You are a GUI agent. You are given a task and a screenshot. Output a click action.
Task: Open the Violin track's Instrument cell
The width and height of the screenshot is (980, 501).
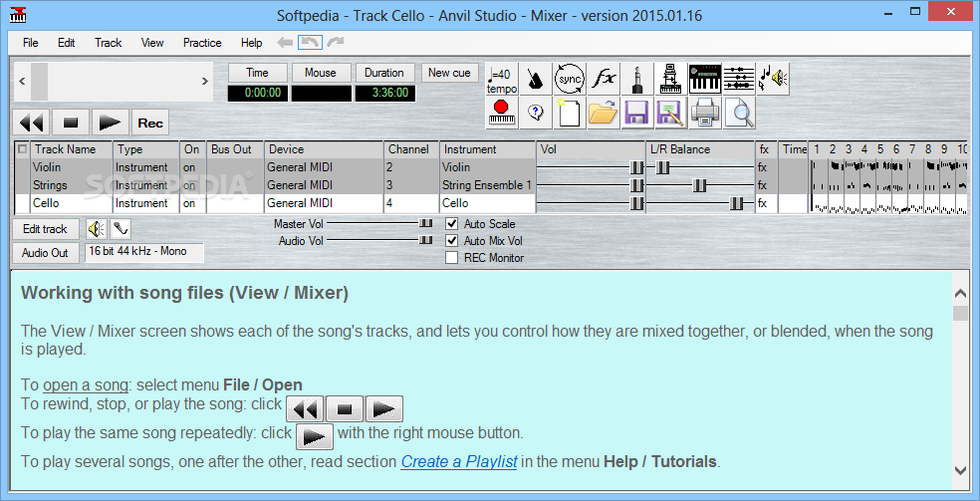[487, 167]
